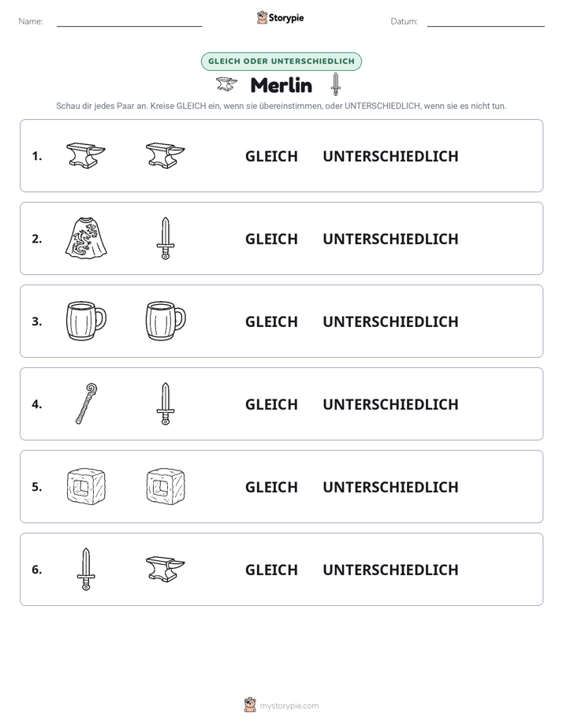Click the wizard staff picture in row 4
The width and height of the screenshot is (563, 728).
coord(87,403)
